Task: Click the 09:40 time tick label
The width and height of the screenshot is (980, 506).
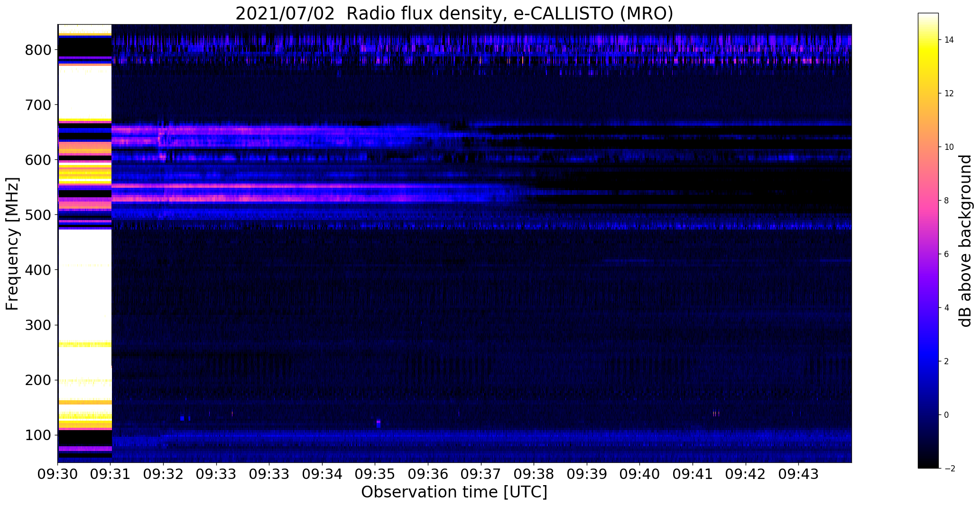Action: [640, 475]
